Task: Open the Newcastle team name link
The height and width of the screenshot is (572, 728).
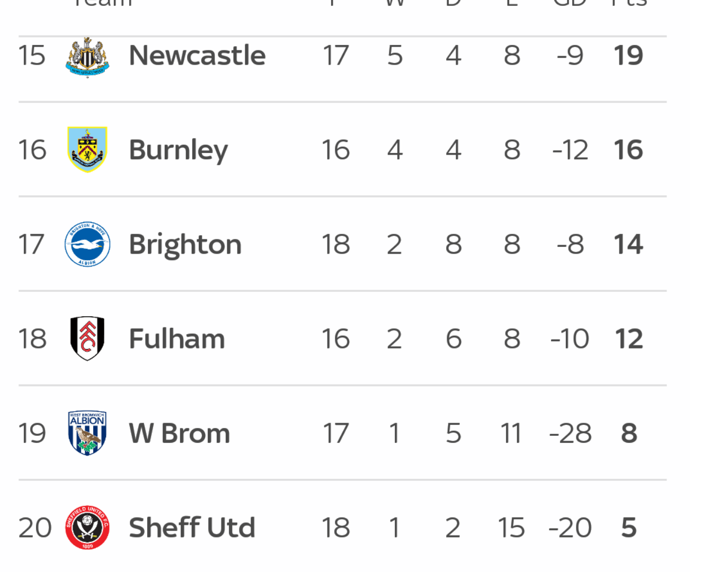Action: pyautogui.click(x=197, y=55)
